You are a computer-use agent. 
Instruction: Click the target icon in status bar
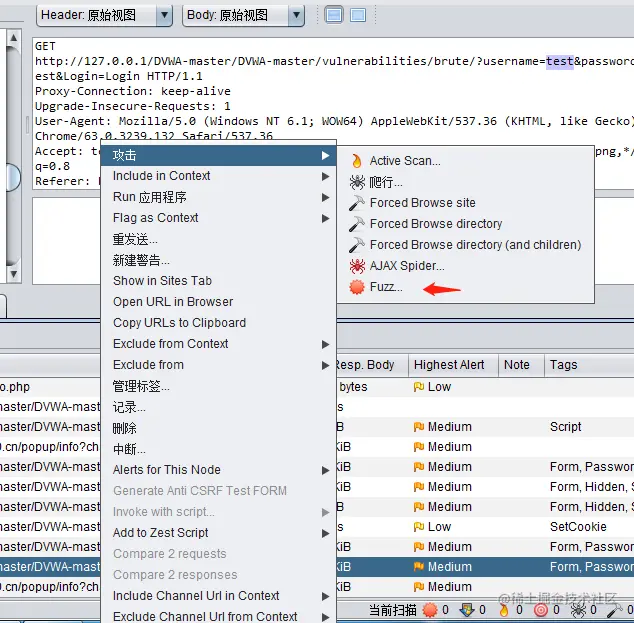click(541, 610)
